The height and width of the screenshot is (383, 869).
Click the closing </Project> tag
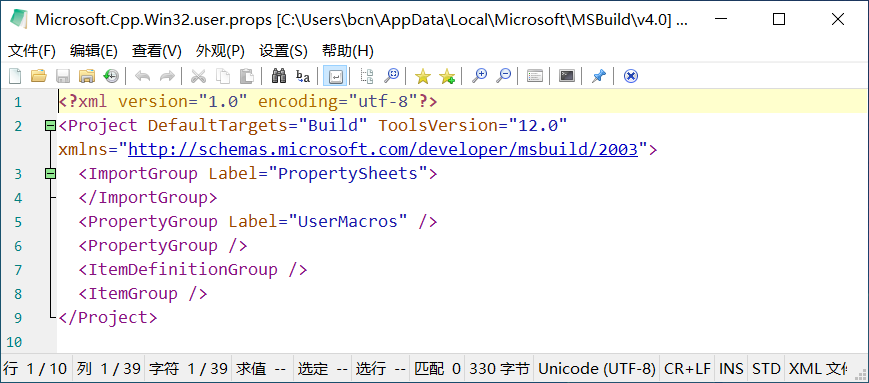click(108, 318)
